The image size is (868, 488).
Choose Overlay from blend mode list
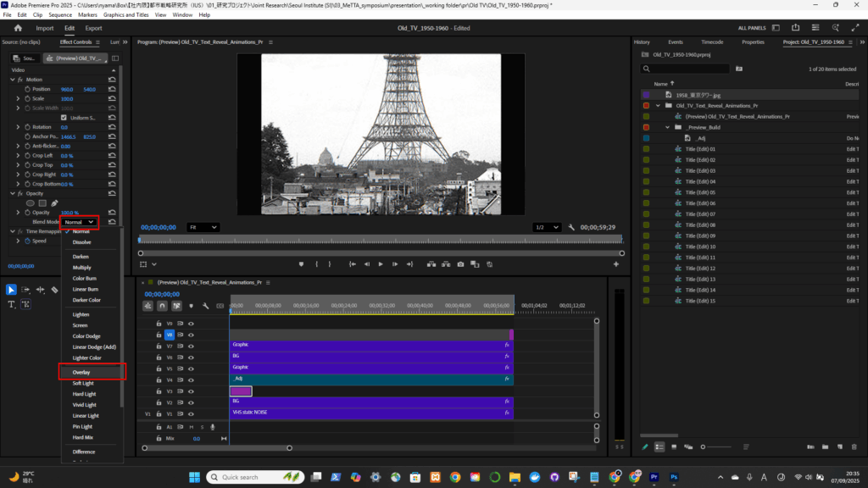click(x=82, y=372)
